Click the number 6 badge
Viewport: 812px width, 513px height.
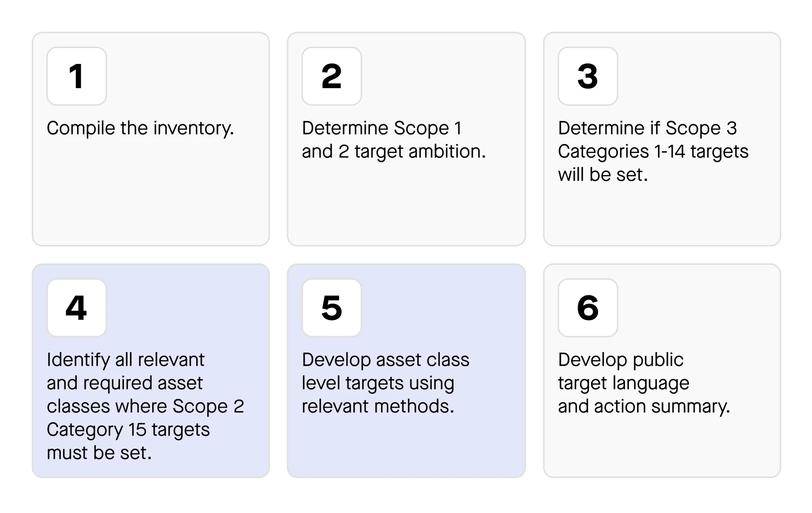pos(587,308)
